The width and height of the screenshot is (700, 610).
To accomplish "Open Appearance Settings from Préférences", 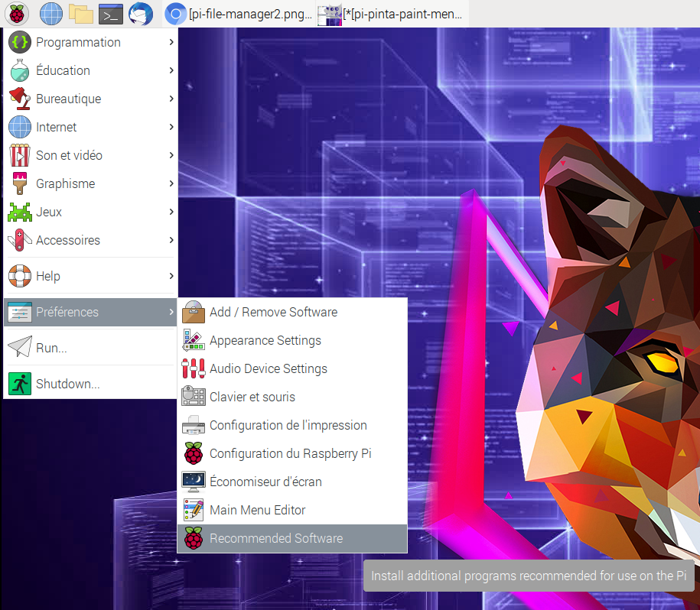I will click(x=265, y=340).
